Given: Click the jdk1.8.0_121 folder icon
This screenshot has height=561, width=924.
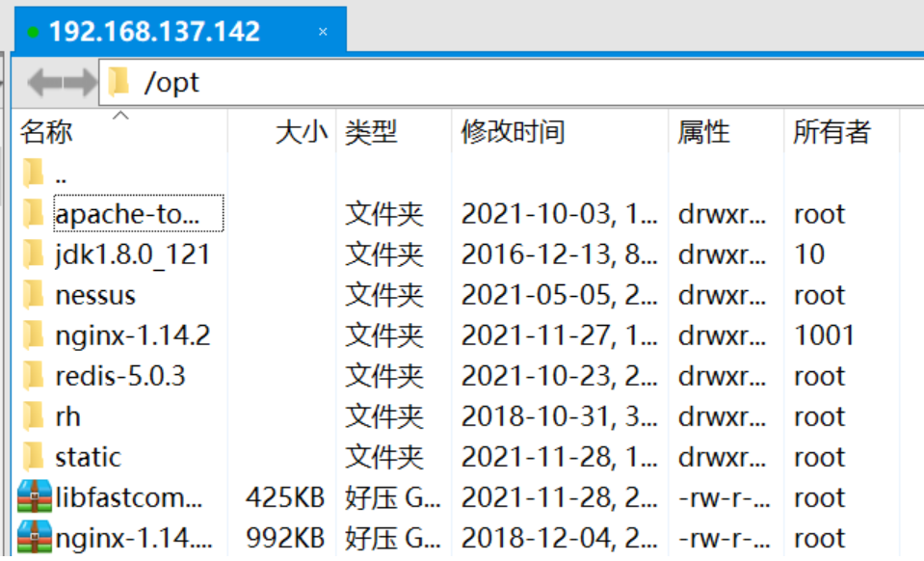Looking at the screenshot, I should tap(34, 254).
